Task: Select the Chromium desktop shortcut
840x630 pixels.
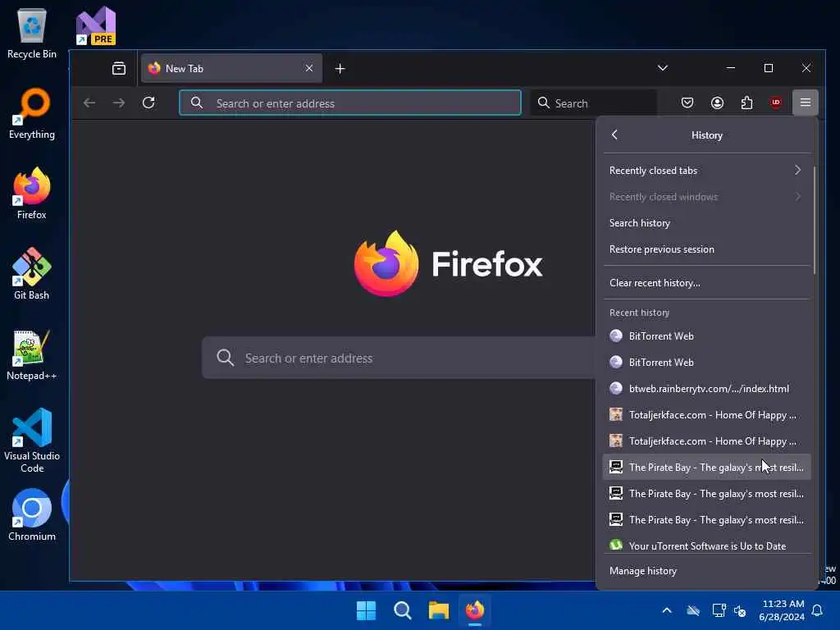Action: [x=32, y=515]
